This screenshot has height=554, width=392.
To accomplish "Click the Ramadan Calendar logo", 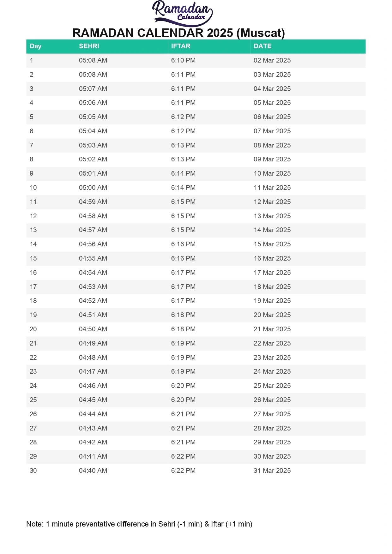I will tap(182, 14).
